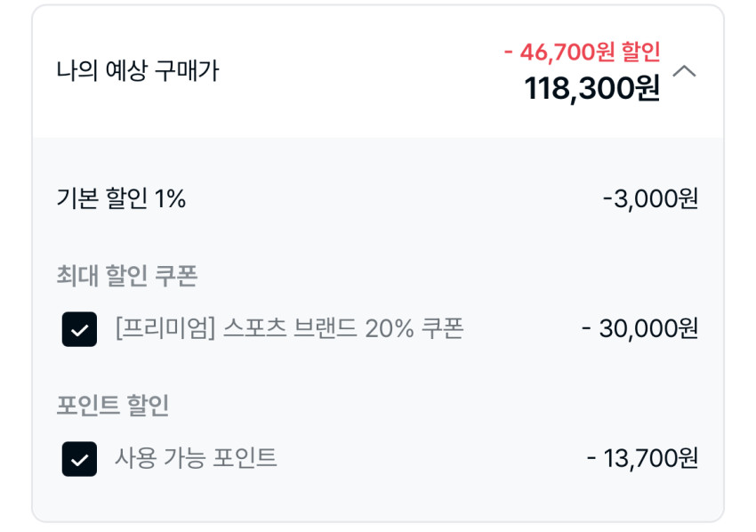Screen dimensions: 756x532
Task: Uncheck the 사용 가능 포인트 checkbox
Action: pyautogui.click(x=79, y=459)
